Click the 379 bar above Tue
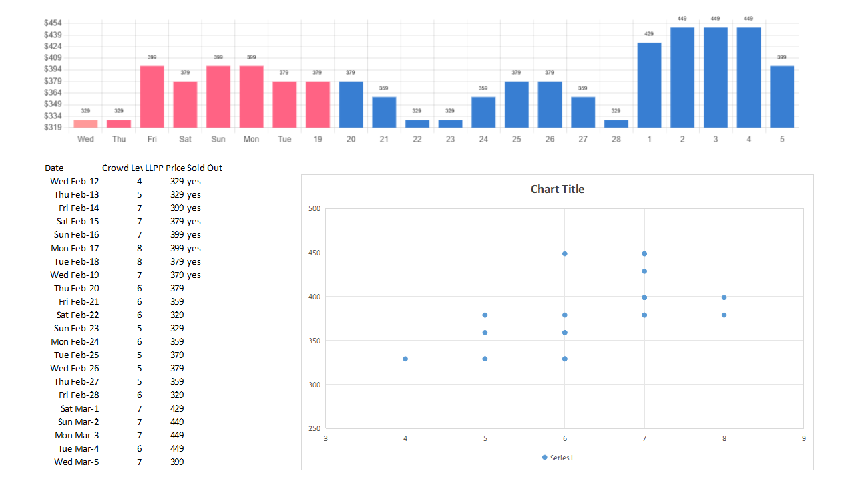 [284, 104]
